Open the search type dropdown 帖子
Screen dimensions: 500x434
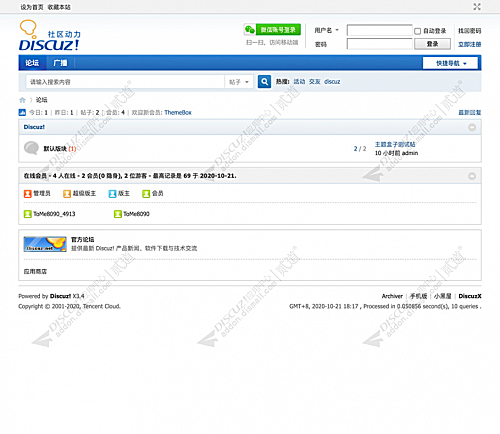pyautogui.click(x=239, y=82)
